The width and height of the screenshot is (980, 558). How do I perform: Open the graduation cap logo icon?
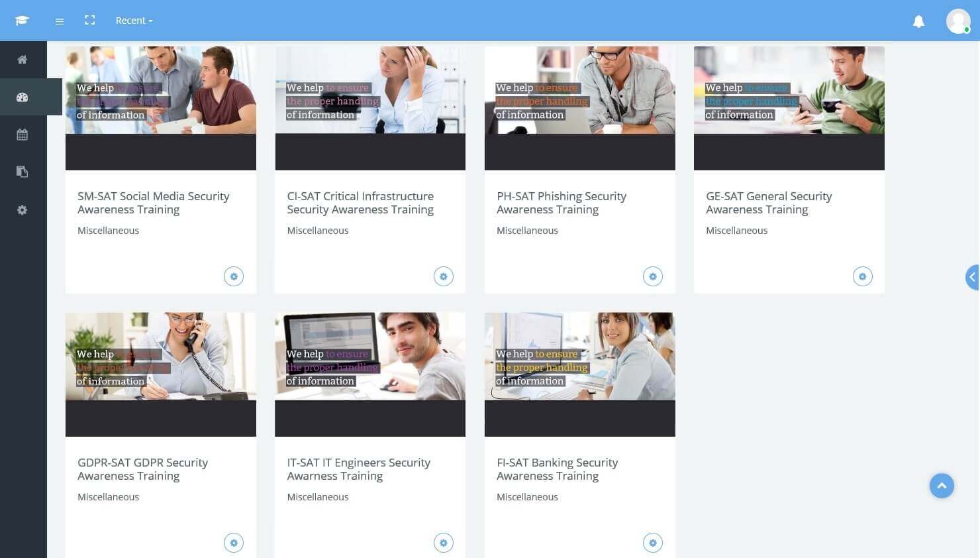(x=23, y=21)
